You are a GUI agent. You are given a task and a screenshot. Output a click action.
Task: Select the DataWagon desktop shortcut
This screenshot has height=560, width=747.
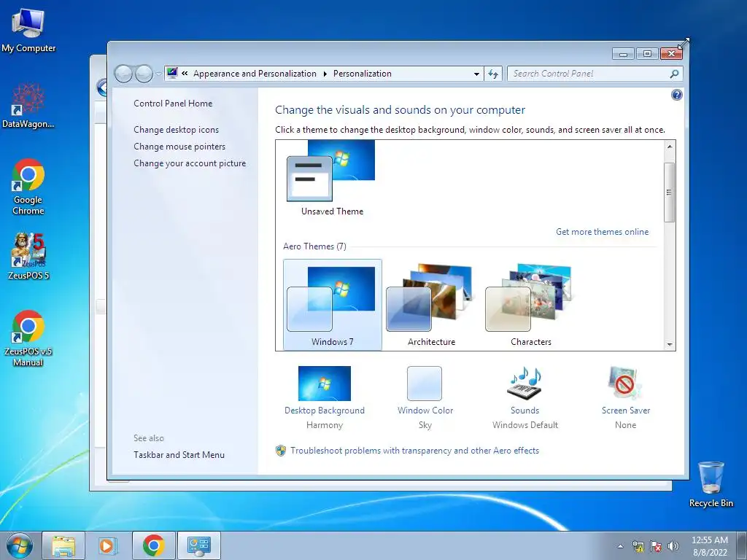pyautogui.click(x=28, y=106)
